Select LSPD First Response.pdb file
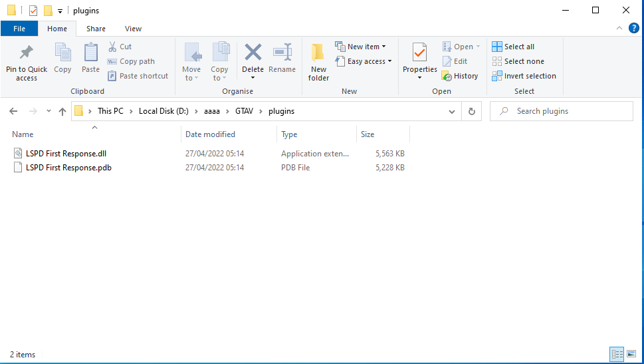The width and height of the screenshot is (644, 364). click(x=68, y=168)
